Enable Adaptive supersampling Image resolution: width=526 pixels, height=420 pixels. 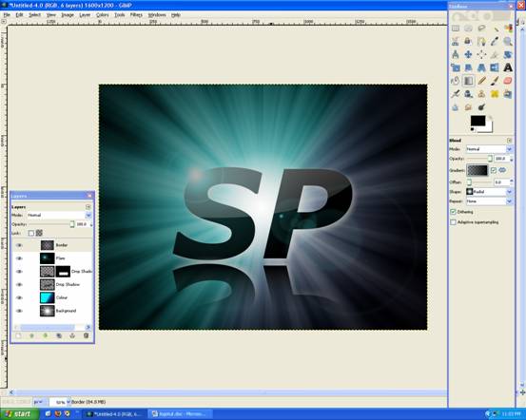pyautogui.click(x=453, y=222)
